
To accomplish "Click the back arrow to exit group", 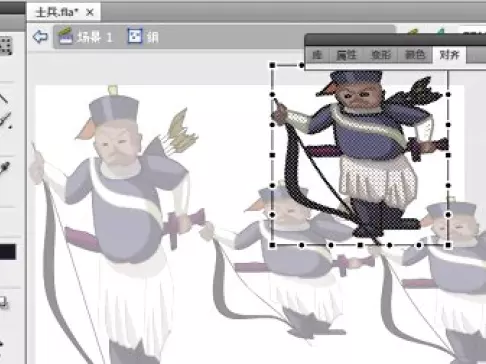I will (40, 37).
